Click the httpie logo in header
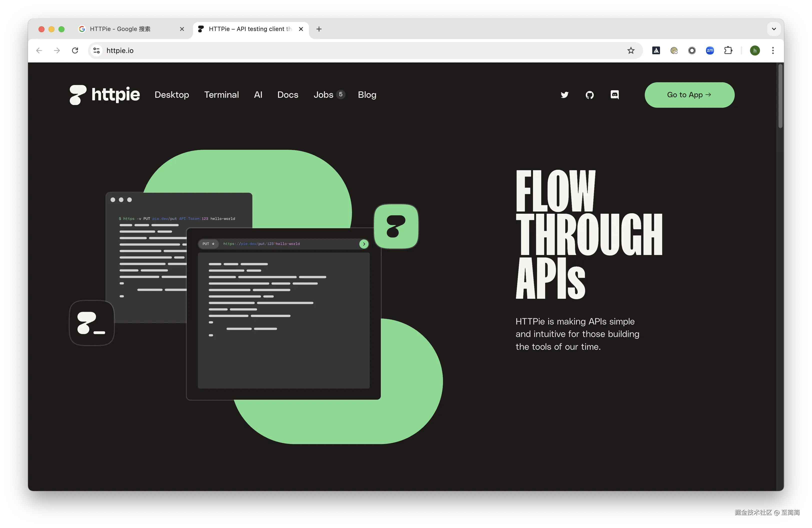The height and width of the screenshot is (528, 812). click(105, 95)
